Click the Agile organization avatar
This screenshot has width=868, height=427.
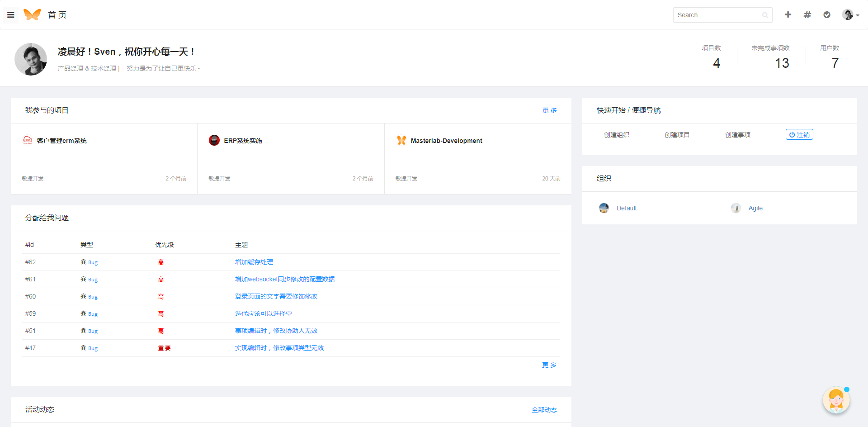pyautogui.click(x=736, y=208)
